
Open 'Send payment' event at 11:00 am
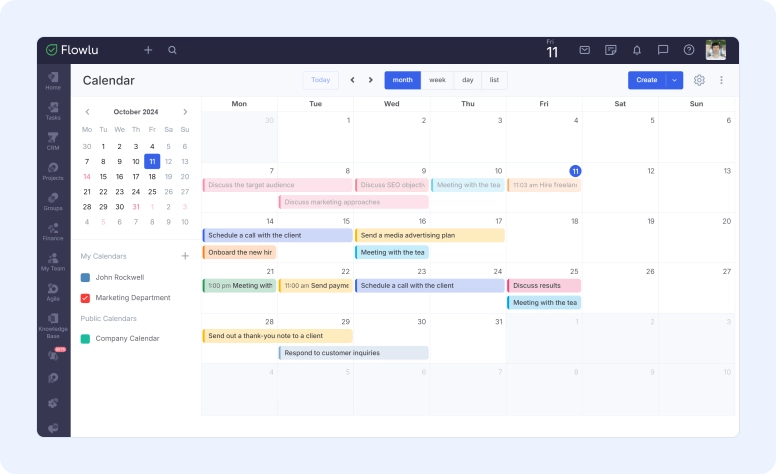pos(316,285)
